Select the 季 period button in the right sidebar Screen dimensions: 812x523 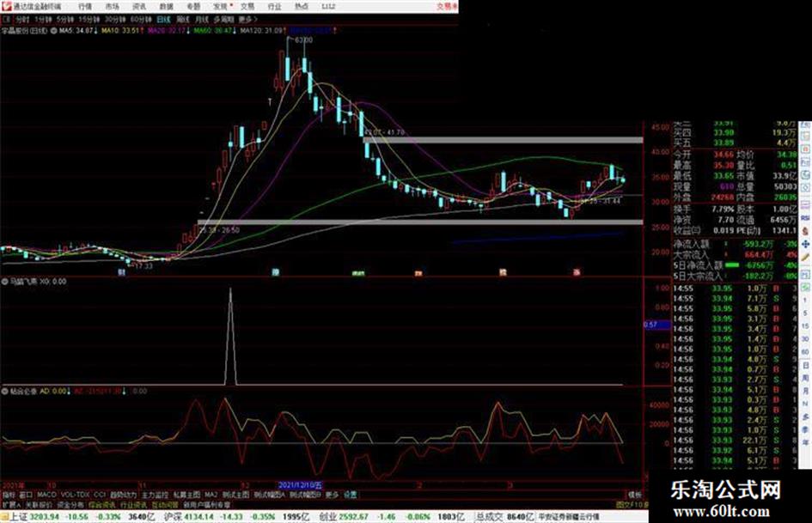(805, 429)
